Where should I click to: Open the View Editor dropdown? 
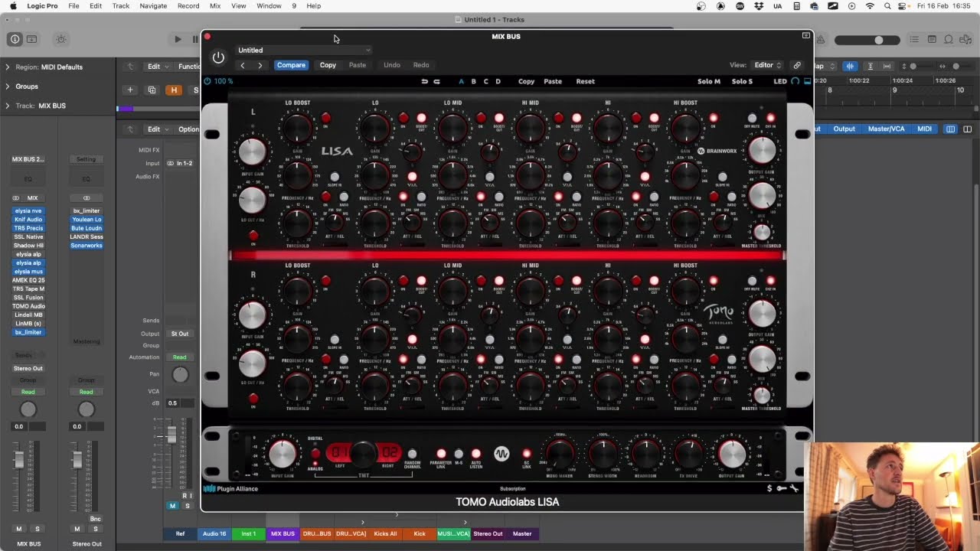tap(768, 65)
